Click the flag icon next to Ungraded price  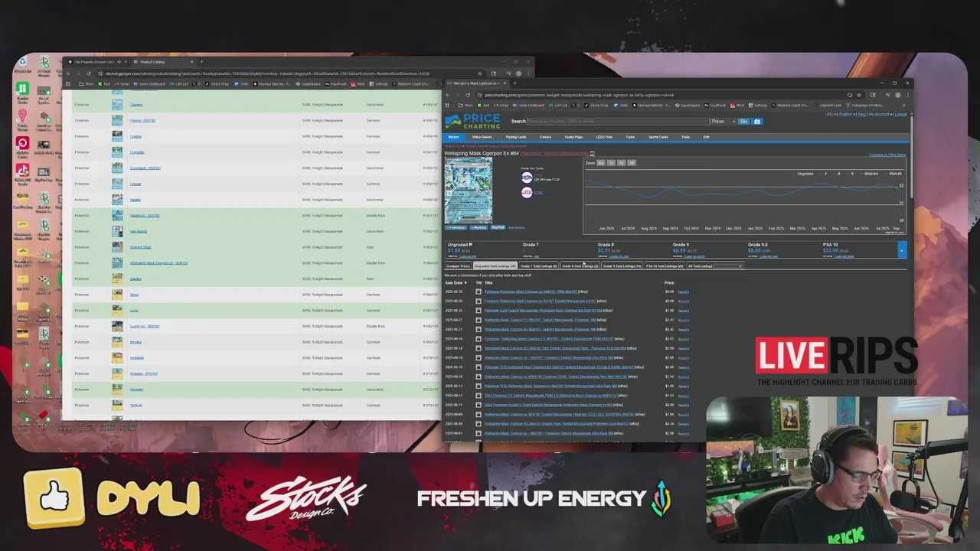point(470,245)
